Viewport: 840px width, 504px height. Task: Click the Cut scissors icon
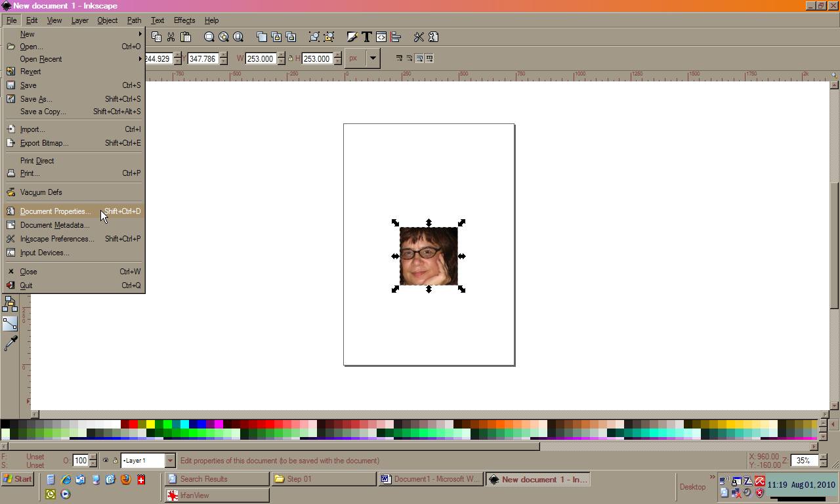(171, 37)
